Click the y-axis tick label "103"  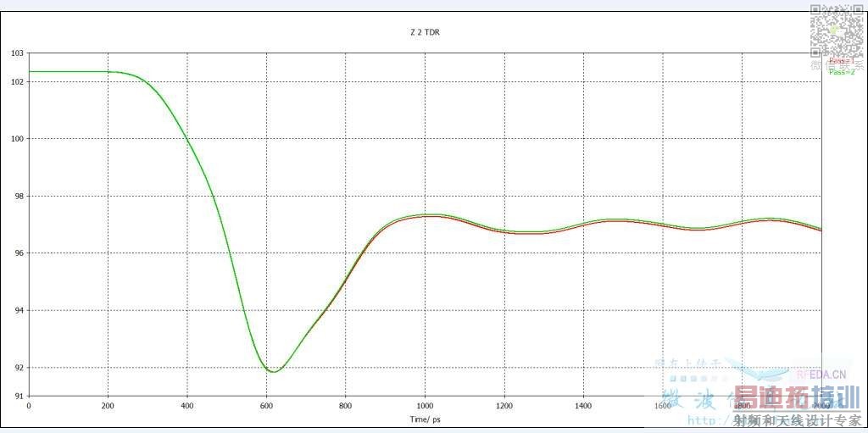pyautogui.click(x=19, y=53)
